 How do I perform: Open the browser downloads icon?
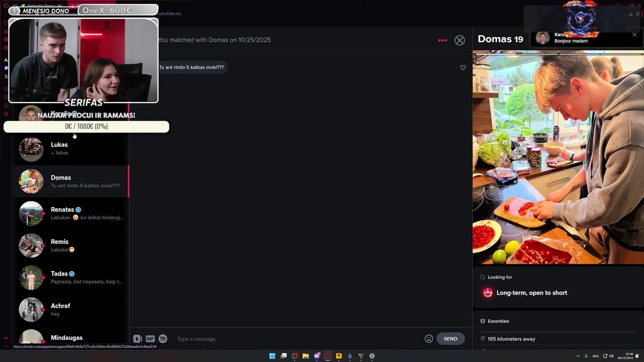(631, 14)
